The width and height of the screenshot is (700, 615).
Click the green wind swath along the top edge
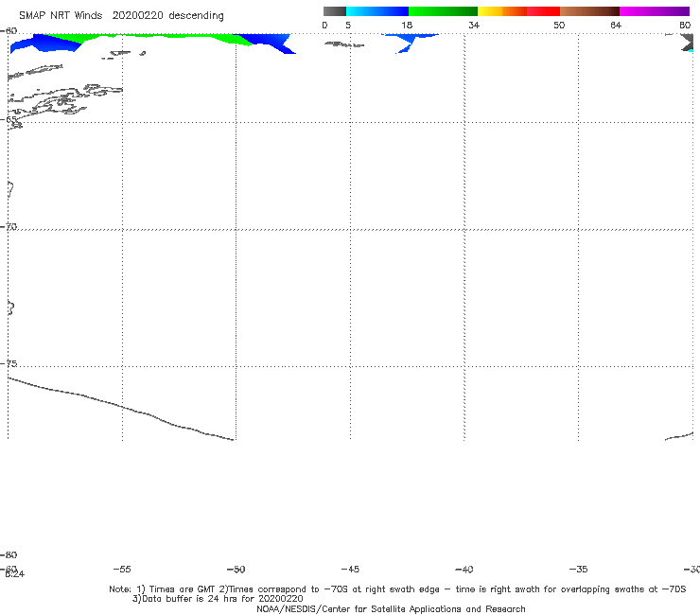(x=148, y=36)
